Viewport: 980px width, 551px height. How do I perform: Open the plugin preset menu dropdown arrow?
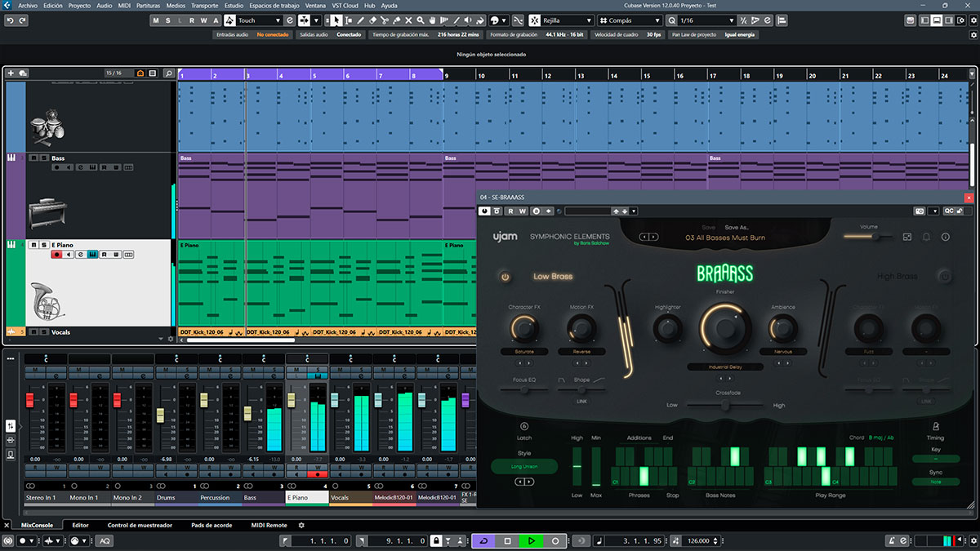[x=633, y=211]
